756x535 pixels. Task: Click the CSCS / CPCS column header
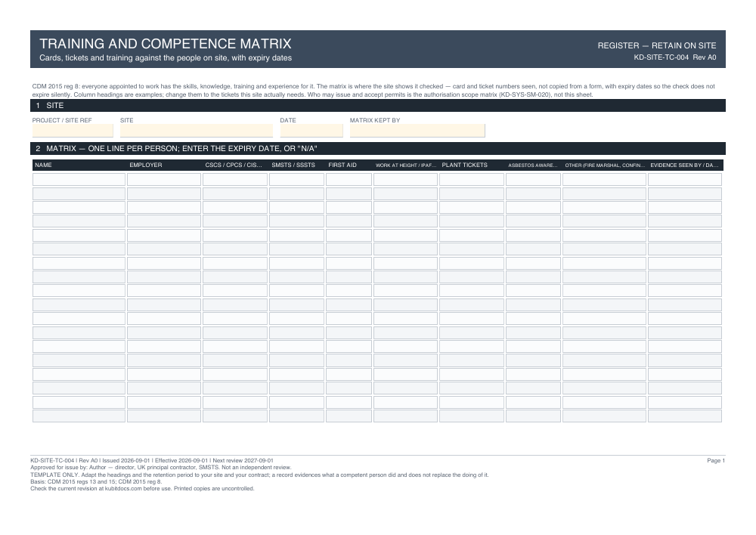tap(234, 165)
